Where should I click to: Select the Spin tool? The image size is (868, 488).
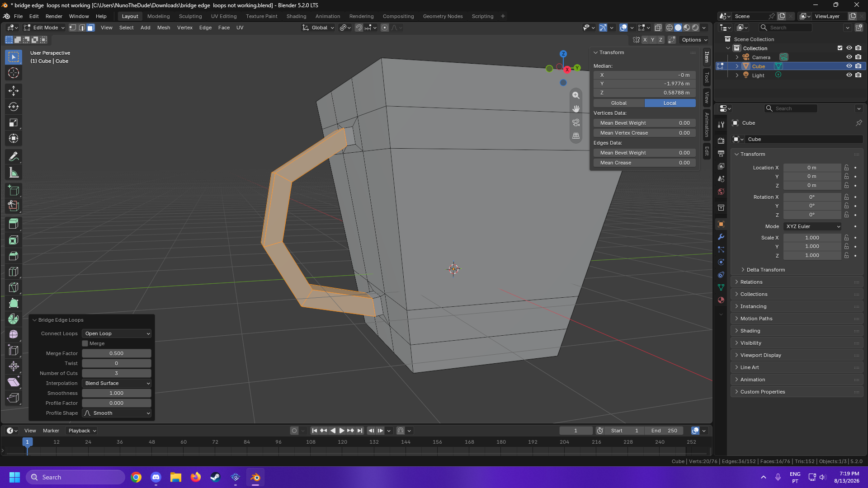coord(14,319)
